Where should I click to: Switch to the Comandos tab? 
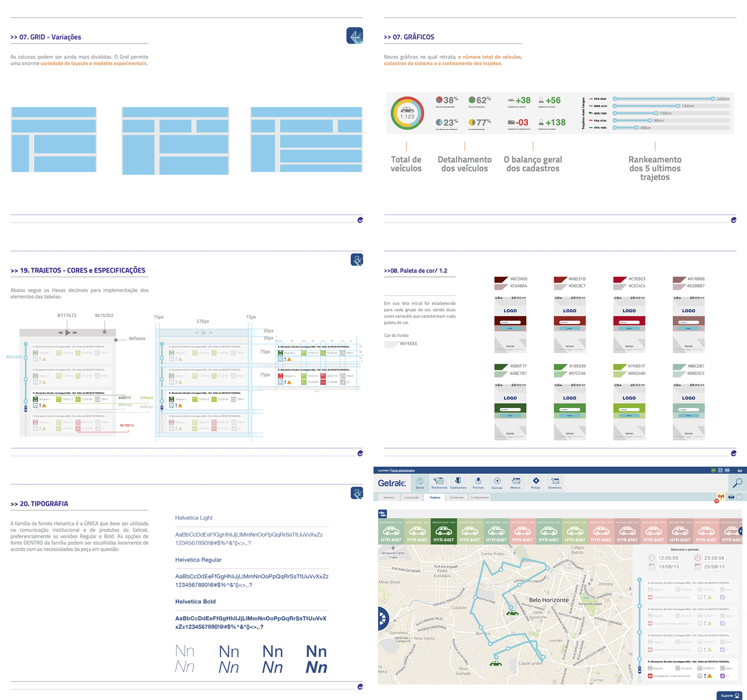pyautogui.click(x=457, y=498)
